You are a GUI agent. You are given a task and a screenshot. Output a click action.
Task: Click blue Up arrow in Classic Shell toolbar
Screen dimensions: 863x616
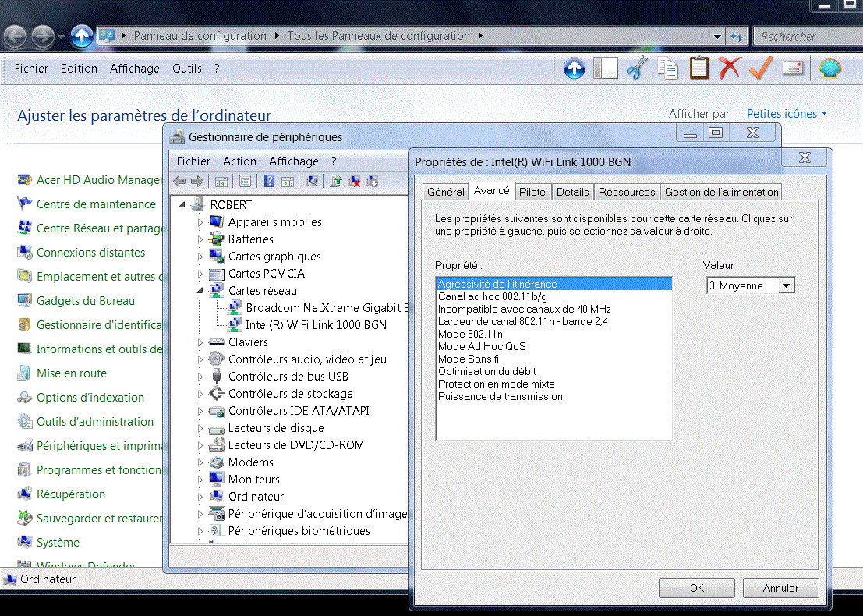click(x=574, y=69)
